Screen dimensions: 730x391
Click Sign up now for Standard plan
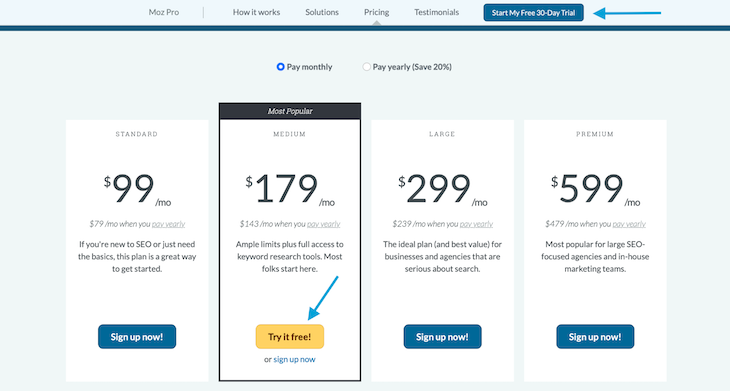coord(137,337)
